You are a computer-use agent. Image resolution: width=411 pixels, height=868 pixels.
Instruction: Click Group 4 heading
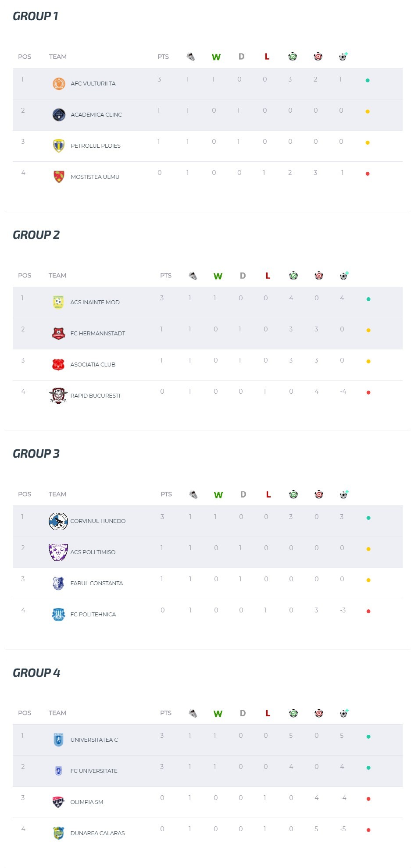[x=36, y=672]
